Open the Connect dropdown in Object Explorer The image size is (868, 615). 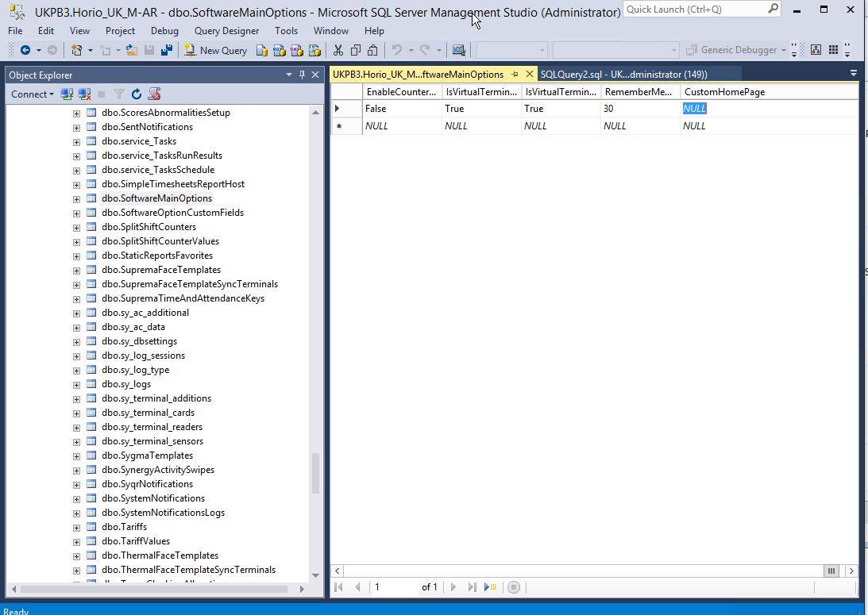pyautogui.click(x=32, y=94)
